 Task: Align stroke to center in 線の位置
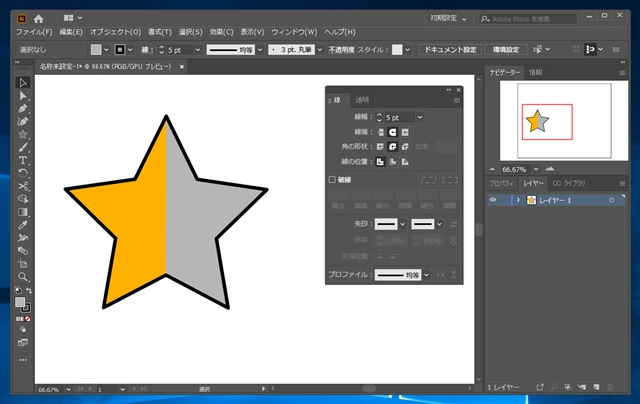click(380, 162)
